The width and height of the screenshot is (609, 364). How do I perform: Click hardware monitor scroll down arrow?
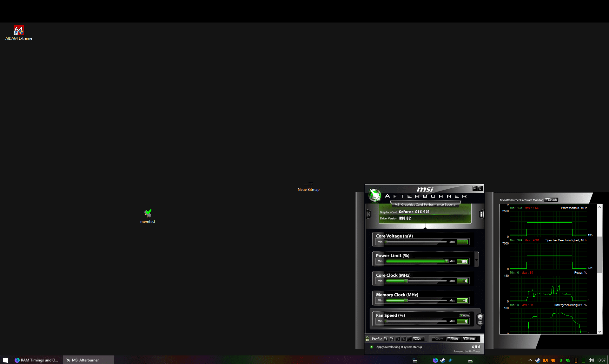pos(599,332)
